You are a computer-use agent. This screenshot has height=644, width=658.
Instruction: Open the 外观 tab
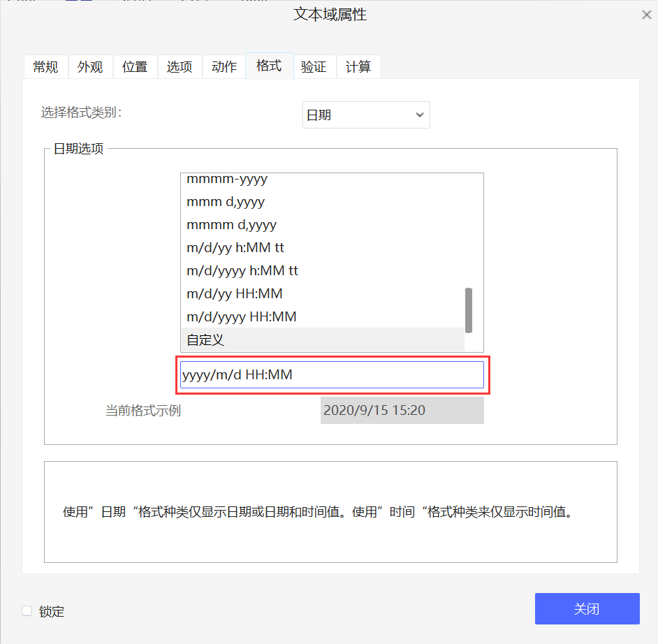[x=90, y=66]
